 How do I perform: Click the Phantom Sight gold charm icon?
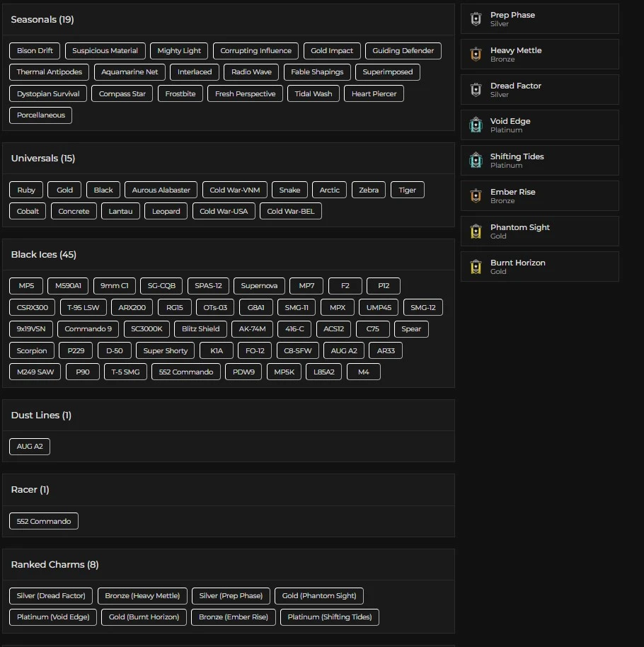pos(476,231)
